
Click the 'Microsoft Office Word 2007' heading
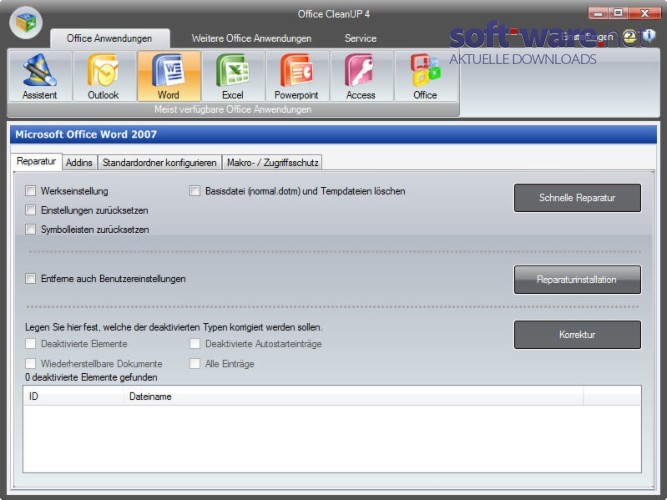(x=86, y=134)
